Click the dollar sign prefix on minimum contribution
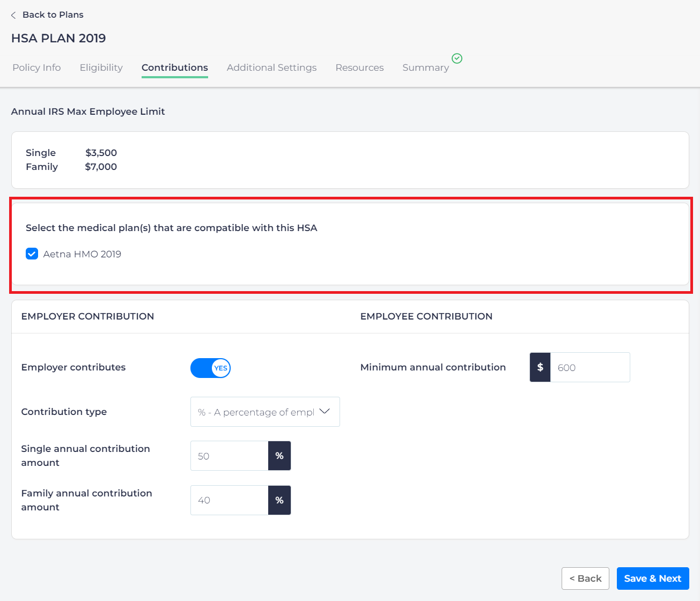The height and width of the screenshot is (601, 700). coord(540,367)
